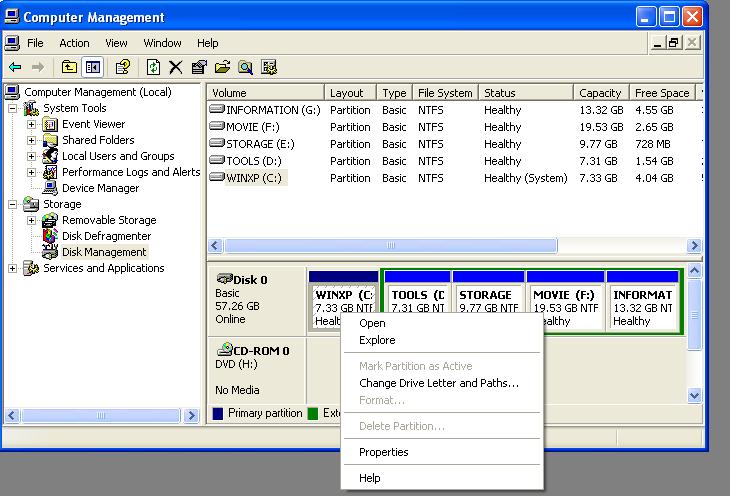Click the black X Delete toolbar icon

point(176,67)
